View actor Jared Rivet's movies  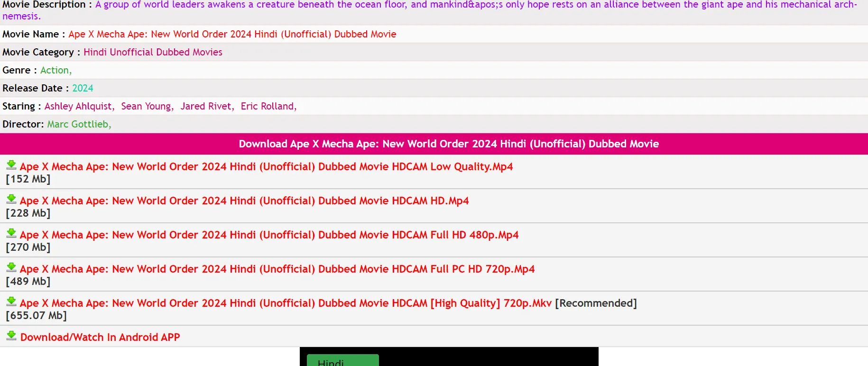pyautogui.click(x=206, y=106)
